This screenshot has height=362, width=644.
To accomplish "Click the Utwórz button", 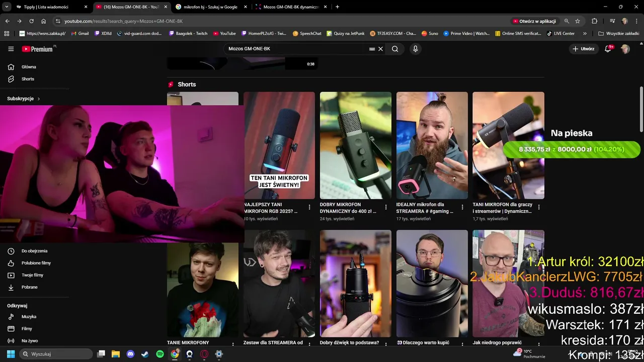I will click(584, 49).
